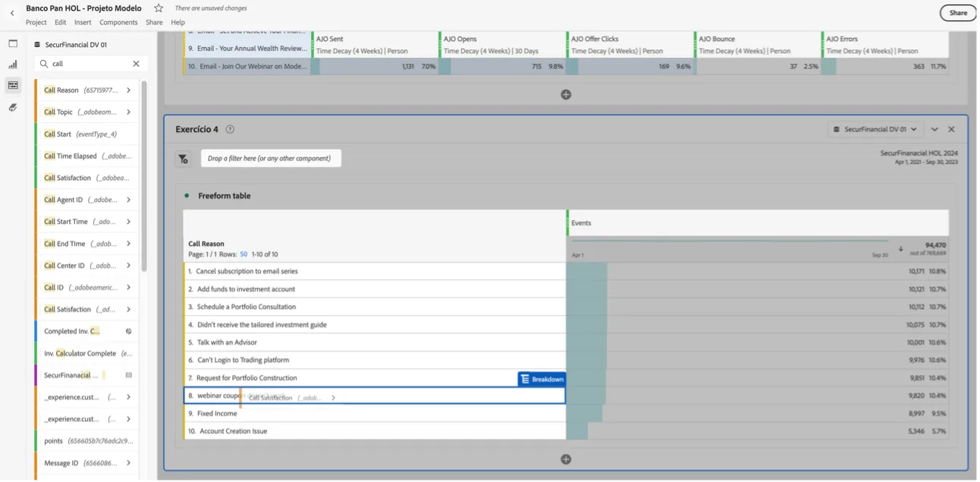
Task: Click the Freeform table title
Action: click(x=225, y=196)
